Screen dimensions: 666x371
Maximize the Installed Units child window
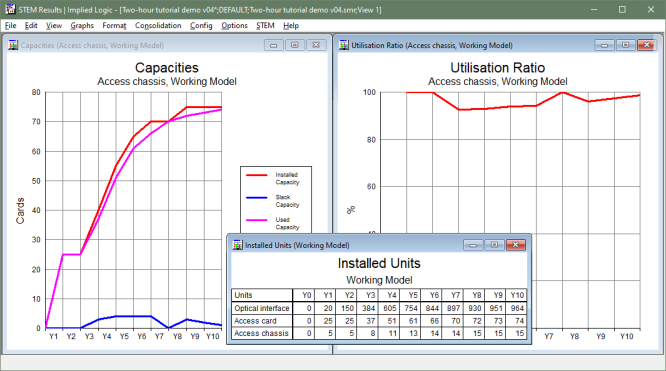pos(494,245)
